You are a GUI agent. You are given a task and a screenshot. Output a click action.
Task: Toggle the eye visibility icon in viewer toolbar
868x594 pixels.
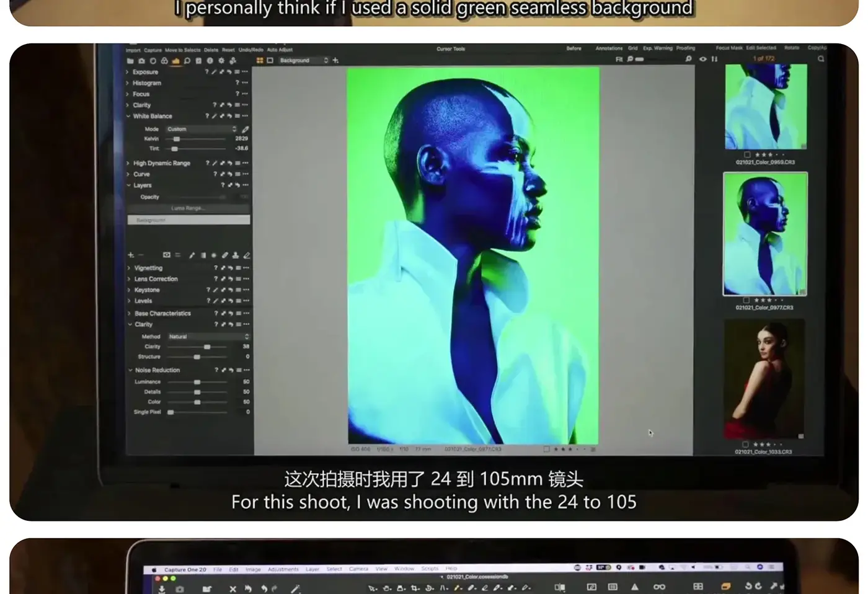tap(702, 59)
